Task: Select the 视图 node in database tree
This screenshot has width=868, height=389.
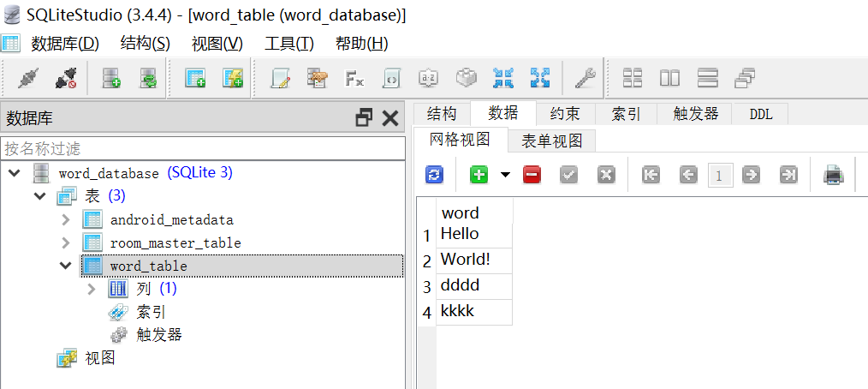Action: 99,358
